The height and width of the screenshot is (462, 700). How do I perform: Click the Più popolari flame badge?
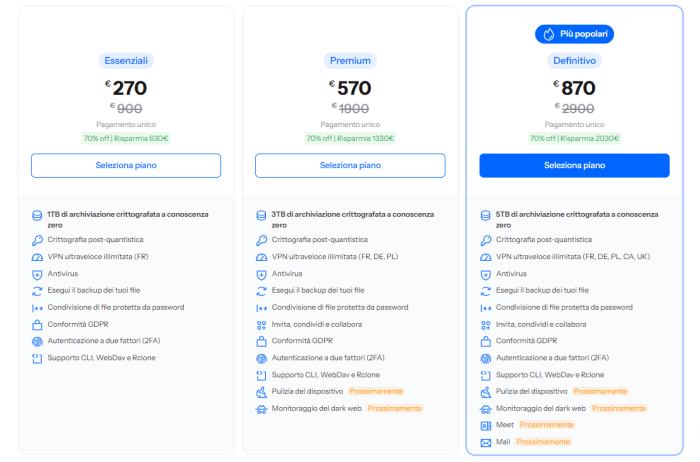(x=575, y=34)
